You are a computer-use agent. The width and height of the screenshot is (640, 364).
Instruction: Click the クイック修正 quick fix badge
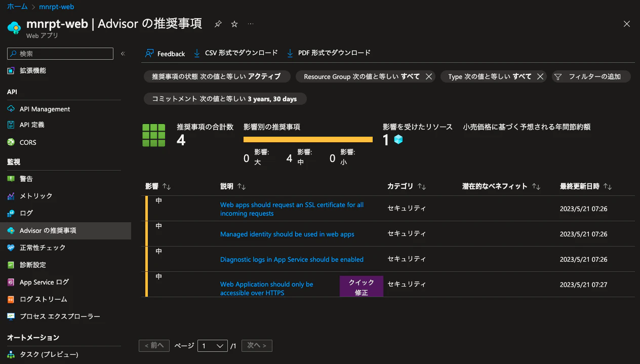[361, 287]
